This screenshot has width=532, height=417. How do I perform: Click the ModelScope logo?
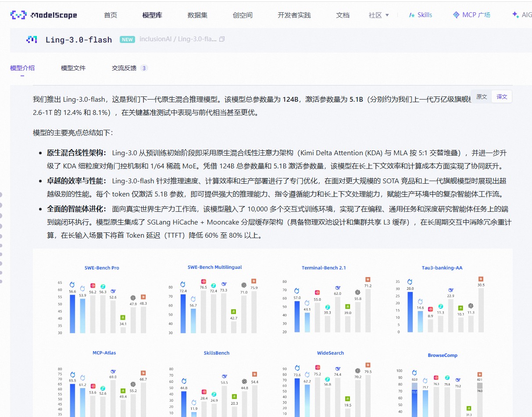(x=43, y=15)
